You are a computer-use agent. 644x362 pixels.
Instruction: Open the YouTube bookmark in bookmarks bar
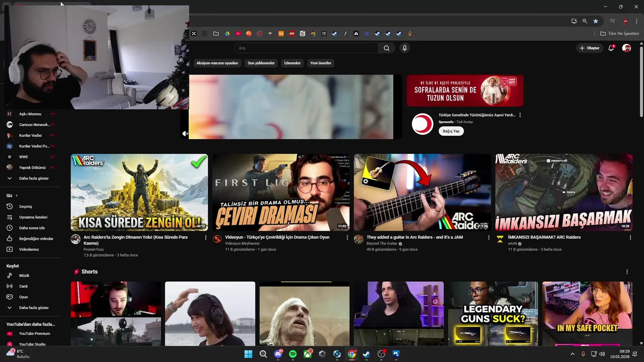tap(238, 34)
